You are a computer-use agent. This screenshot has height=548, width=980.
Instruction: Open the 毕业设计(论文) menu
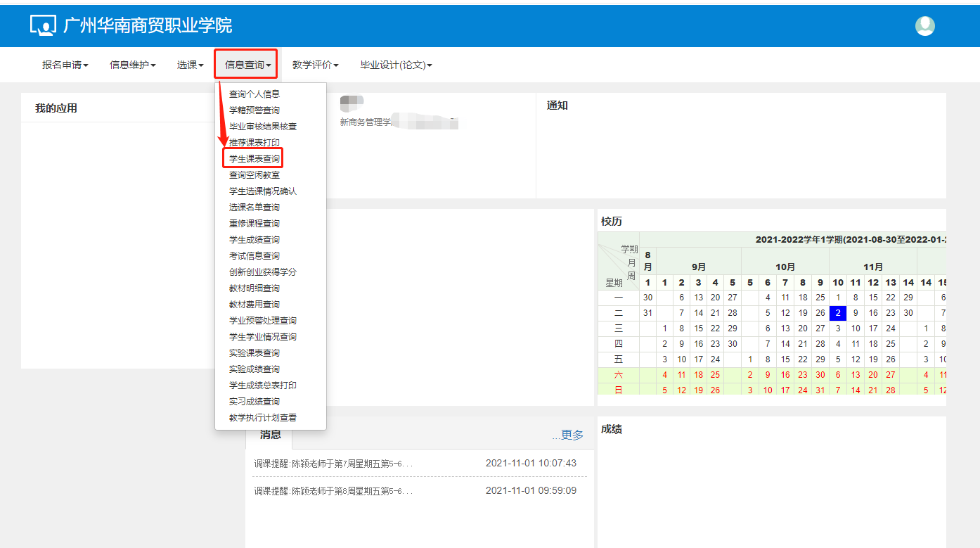[x=396, y=65]
